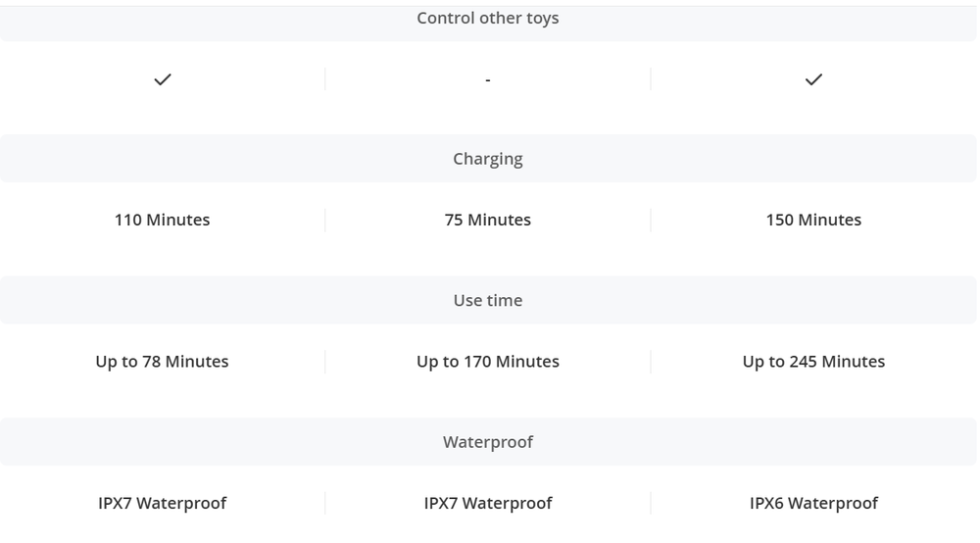Click the checkmark above 150 Minutes
Image resolution: width=980 pixels, height=543 pixels.
[813, 79]
